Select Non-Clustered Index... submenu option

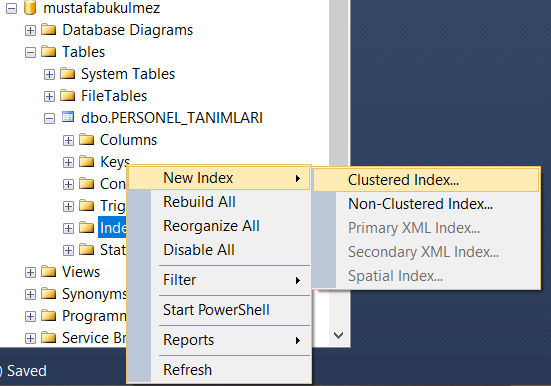(x=426, y=204)
